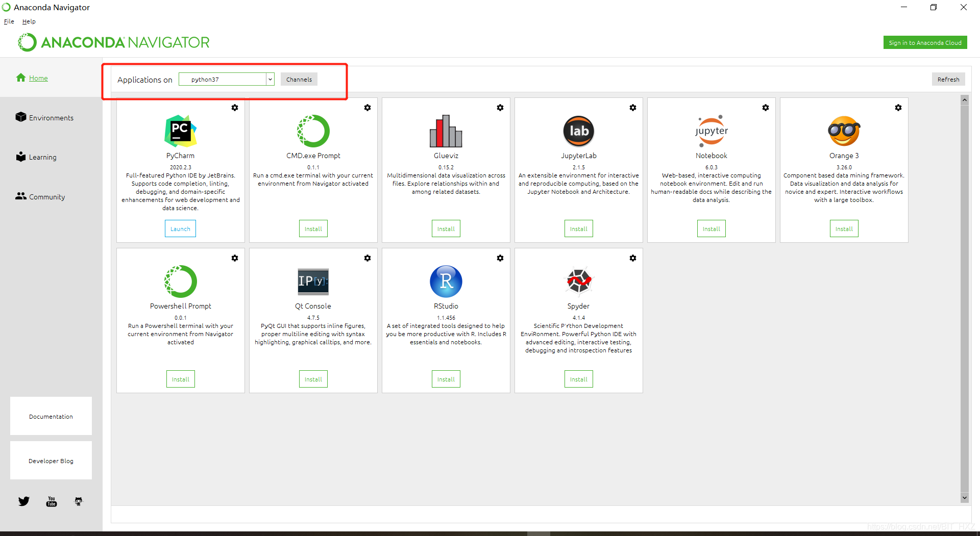Open Orange 3 tile settings gear
The height and width of the screenshot is (536, 980).
coord(898,108)
